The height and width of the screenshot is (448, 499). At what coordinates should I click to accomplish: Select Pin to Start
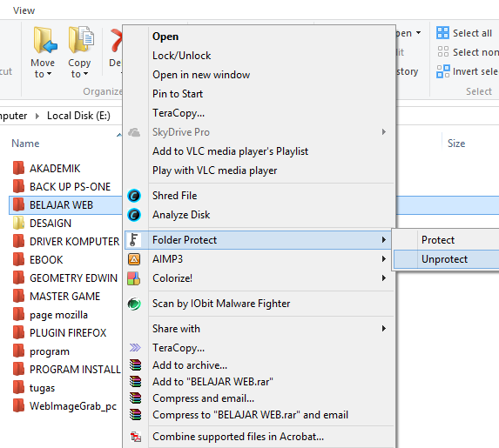(178, 94)
